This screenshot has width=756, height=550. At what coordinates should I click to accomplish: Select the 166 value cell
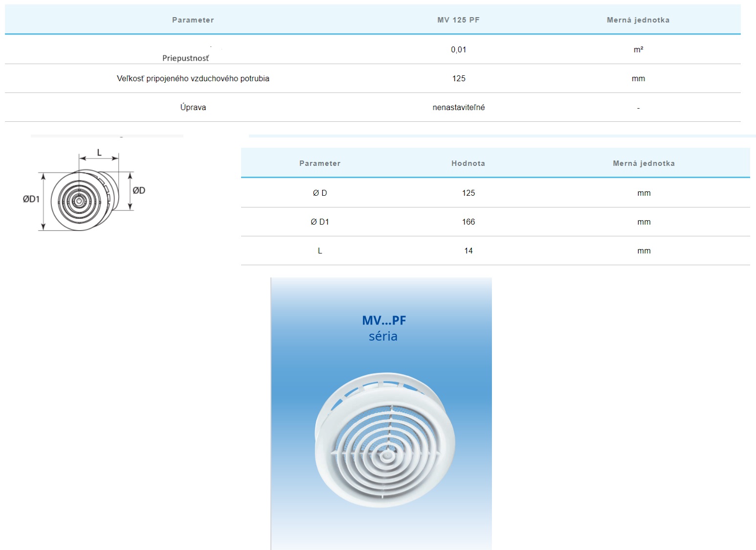coord(468,222)
